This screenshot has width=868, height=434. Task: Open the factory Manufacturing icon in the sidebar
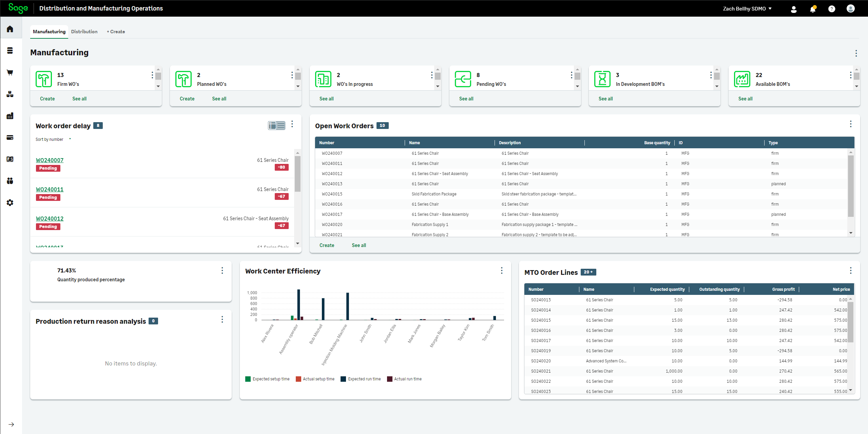click(10, 116)
